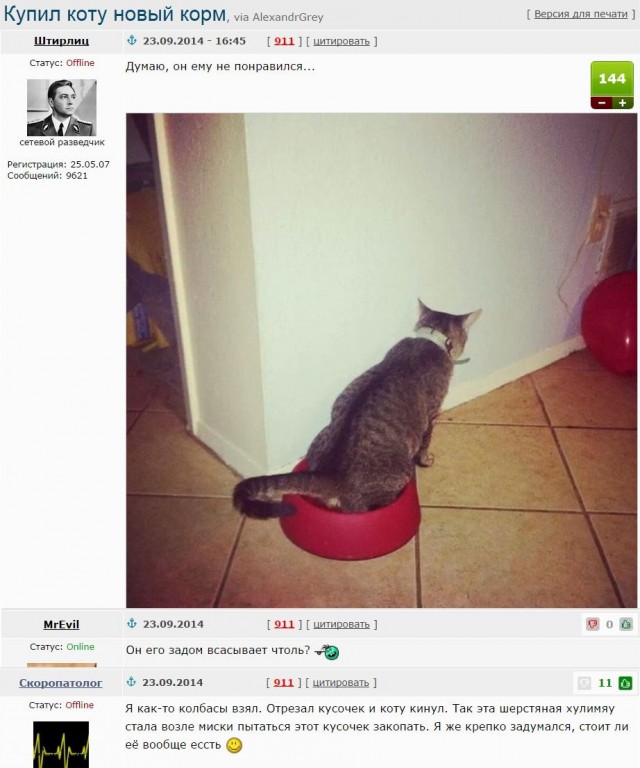Viewport: 640px width, 768px height.
Task: Open the Штирлиц user profile link
Action: [x=61, y=41]
